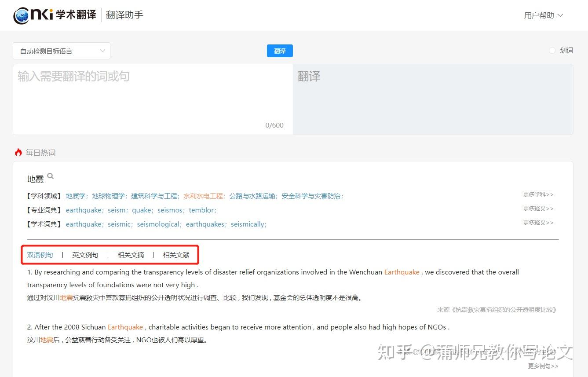
Task: Click the 【学术词典】 row label
Action: click(44, 224)
